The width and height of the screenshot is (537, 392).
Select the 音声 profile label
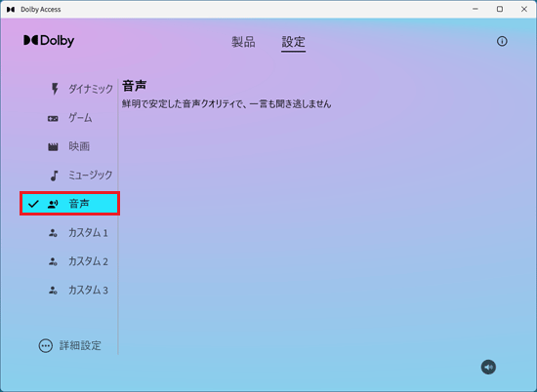(79, 204)
